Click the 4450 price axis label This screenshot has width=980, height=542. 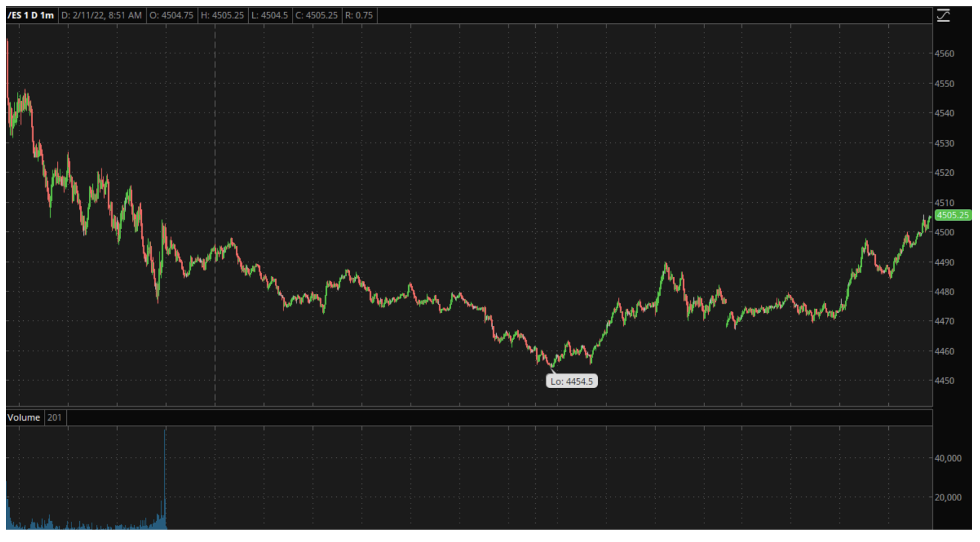[944, 381]
